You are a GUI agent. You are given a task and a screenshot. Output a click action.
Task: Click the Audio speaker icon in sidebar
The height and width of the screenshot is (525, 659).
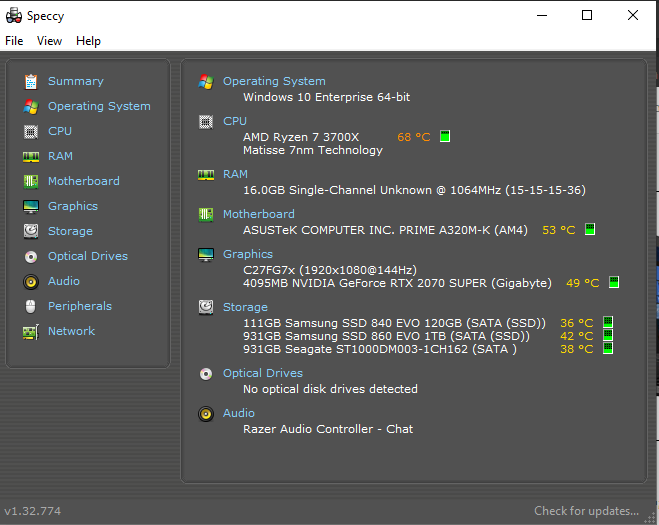[x=31, y=282]
